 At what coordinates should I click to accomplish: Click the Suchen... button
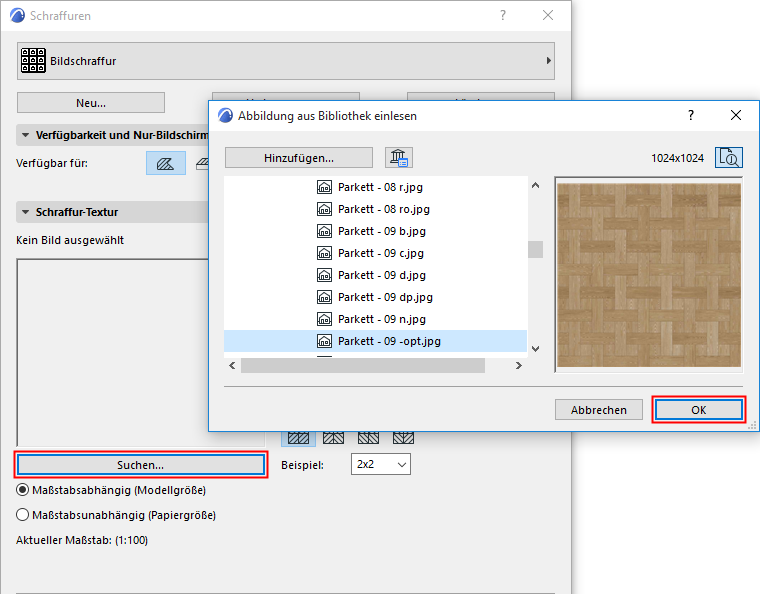click(141, 465)
